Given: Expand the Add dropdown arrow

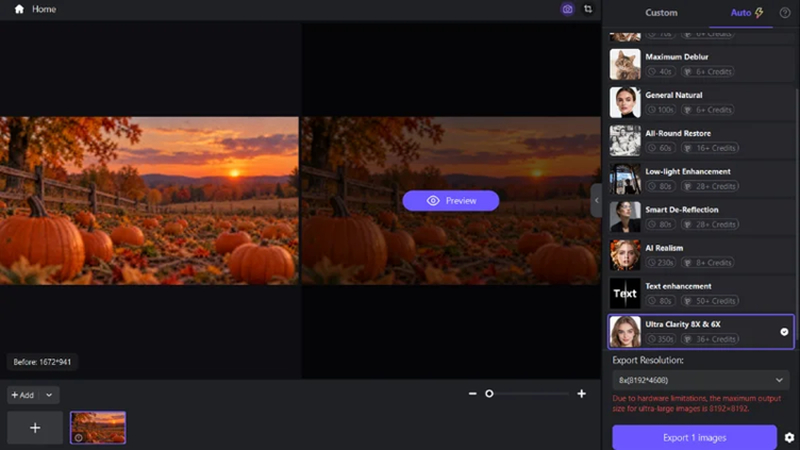Looking at the screenshot, I should [49, 395].
